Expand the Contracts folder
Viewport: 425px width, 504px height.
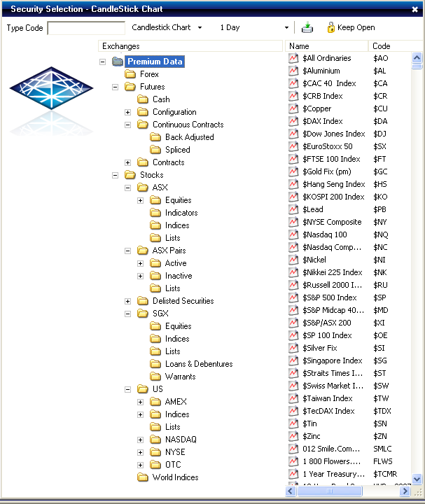click(x=127, y=162)
